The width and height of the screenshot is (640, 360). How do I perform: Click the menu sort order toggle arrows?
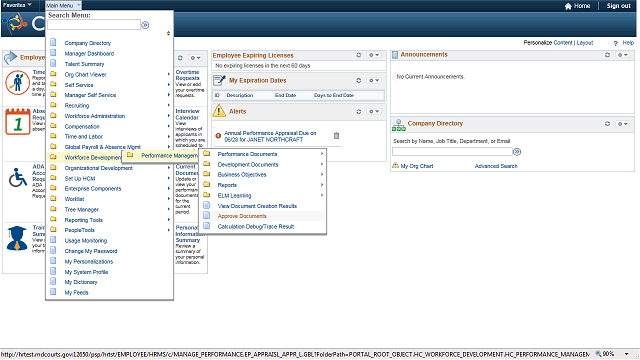[x=168, y=33]
